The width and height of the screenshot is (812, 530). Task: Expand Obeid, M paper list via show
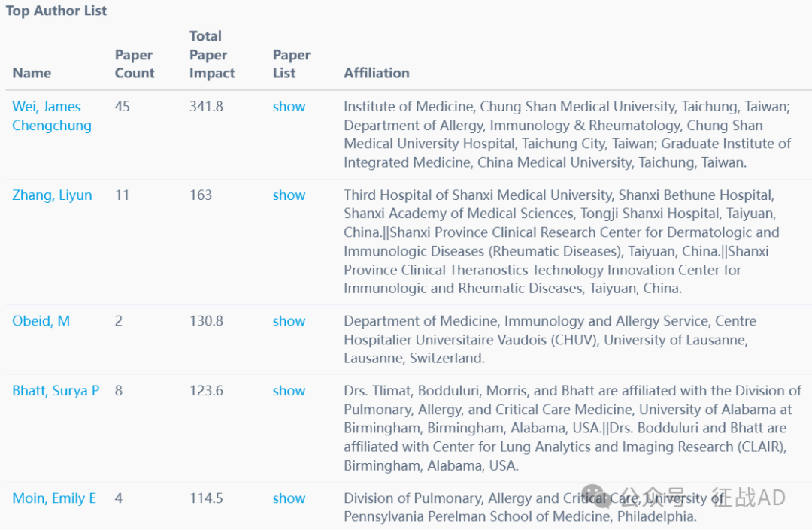[289, 321]
